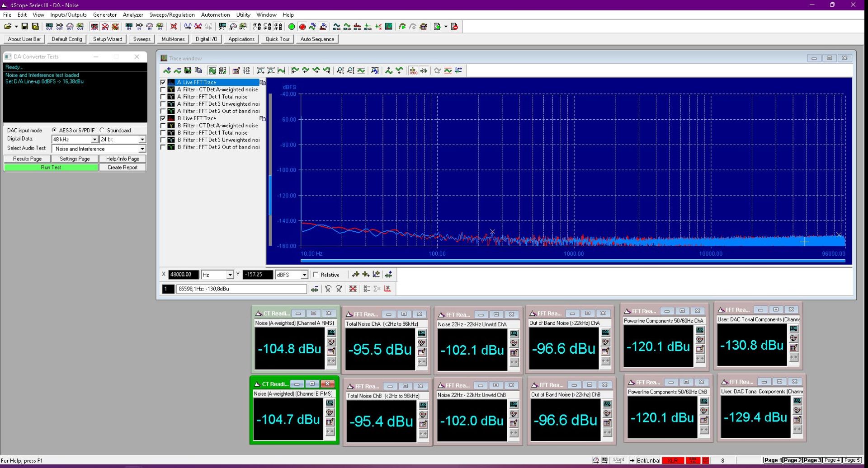This screenshot has width=868, height=468.
Task: Open the Analyzer menu
Action: [133, 15]
